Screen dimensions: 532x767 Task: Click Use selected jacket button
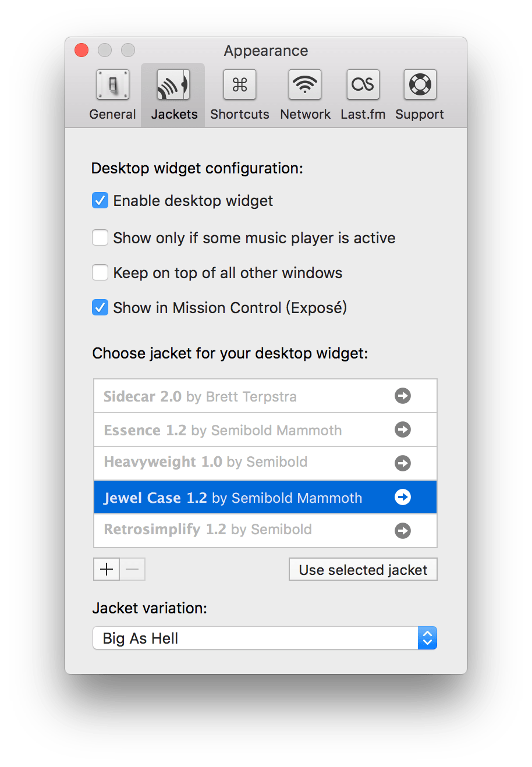tap(363, 570)
